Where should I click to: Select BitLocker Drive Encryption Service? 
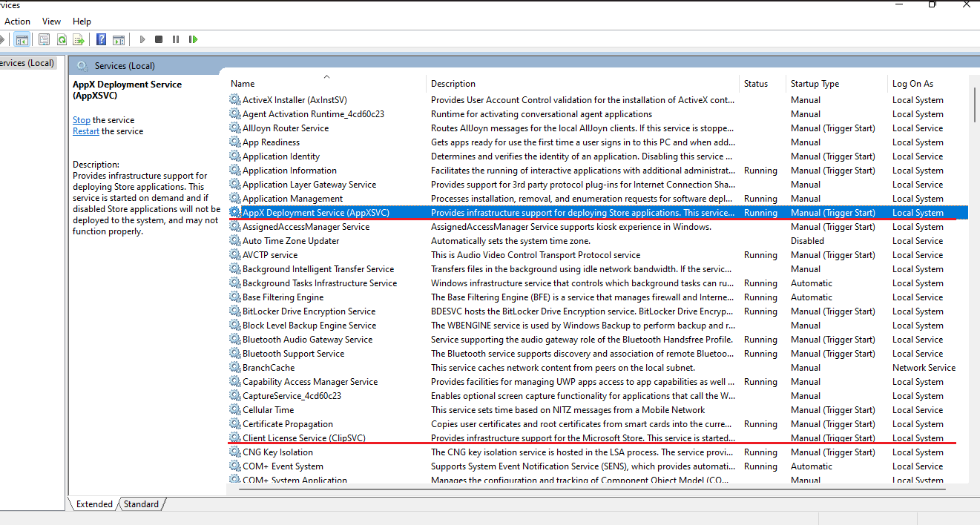309,311
